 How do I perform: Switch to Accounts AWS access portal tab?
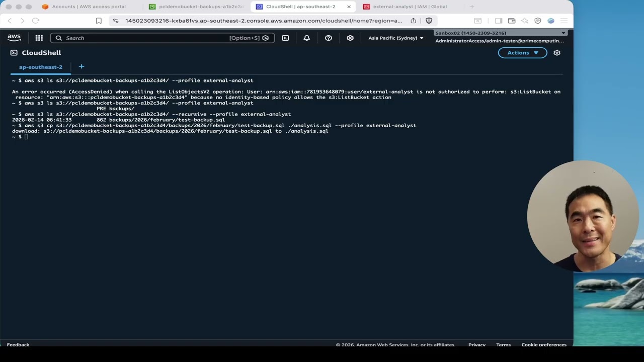coord(89,7)
